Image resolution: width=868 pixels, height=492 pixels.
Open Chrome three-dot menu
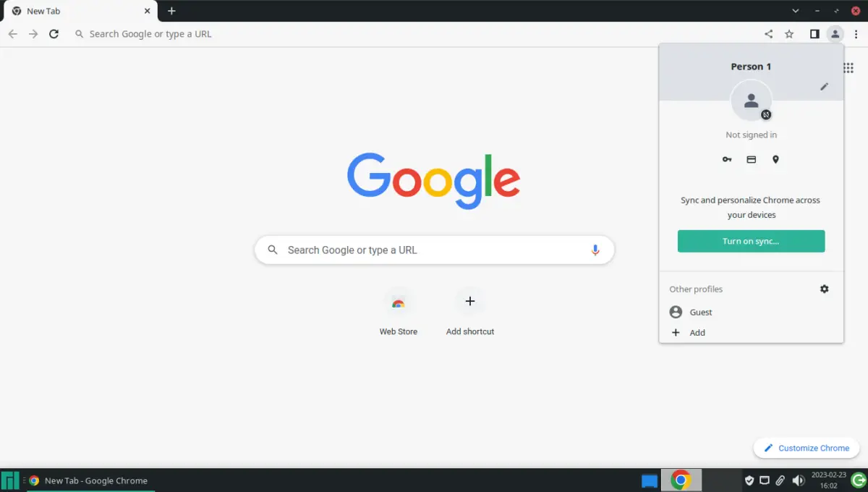(856, 34)
